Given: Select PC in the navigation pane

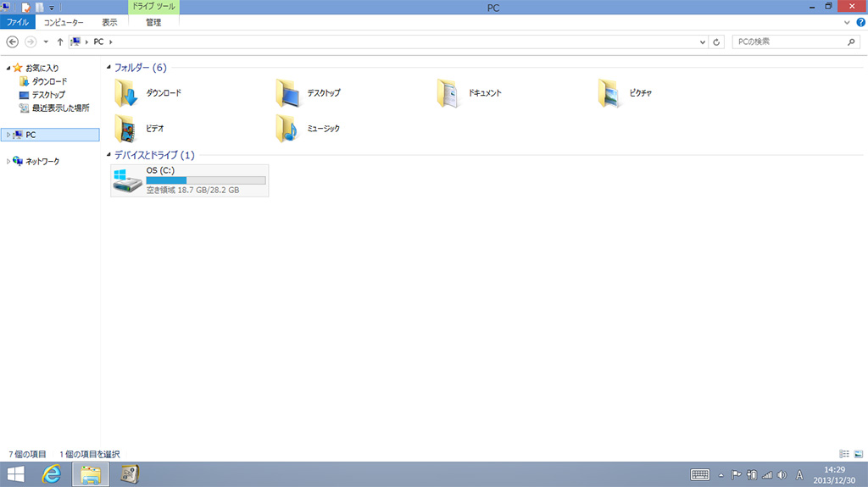Looking at the screenshot, I should click(x=50, y=135).
